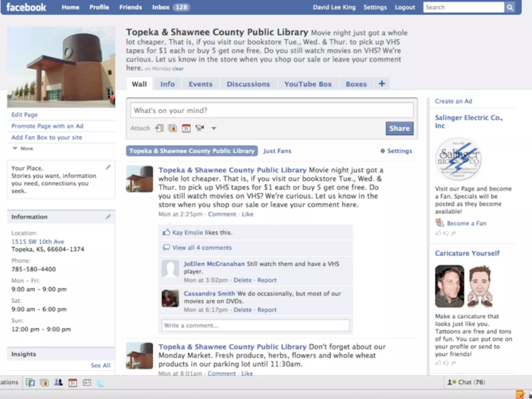Click the add tab plus icon

coord(382,84)
